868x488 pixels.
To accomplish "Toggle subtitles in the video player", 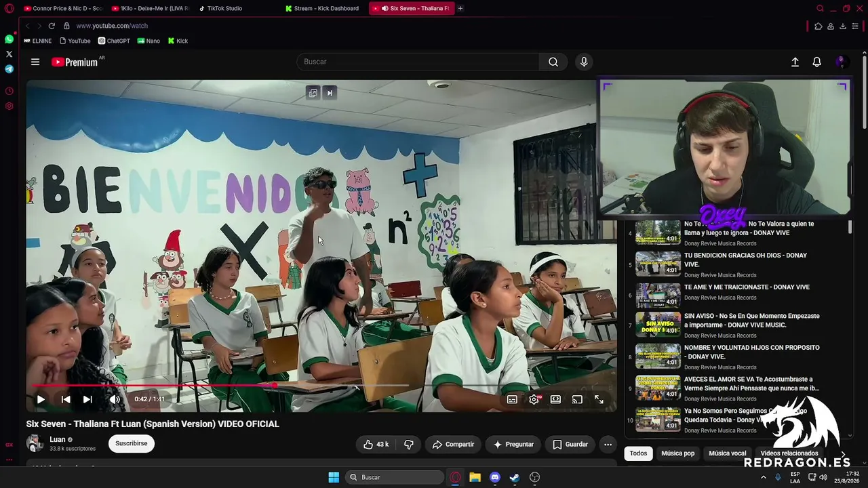I will (512, 400).
